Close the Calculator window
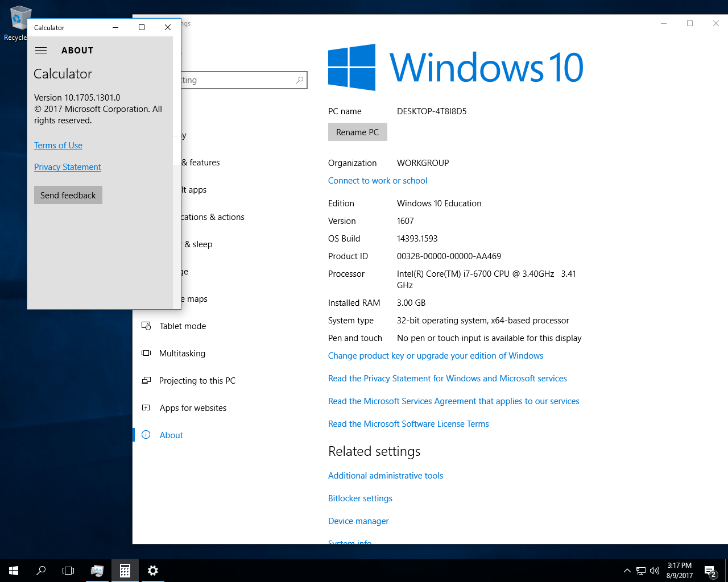 click(x=168, y=27)
